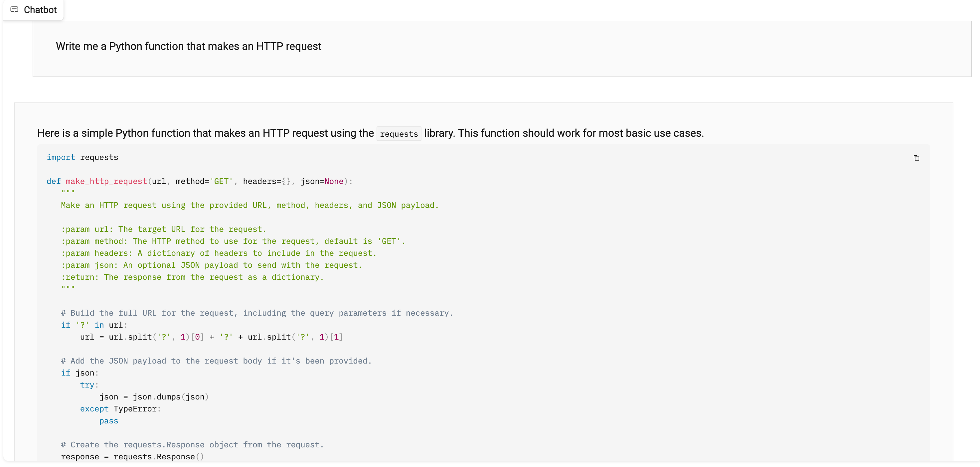Click the requests.Response() assignment line

[132, 457]
